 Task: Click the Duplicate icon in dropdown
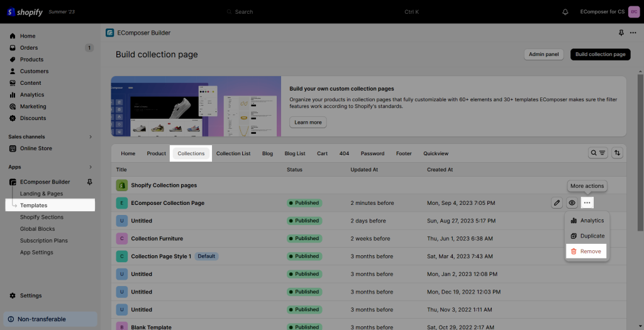pos(574,236)
